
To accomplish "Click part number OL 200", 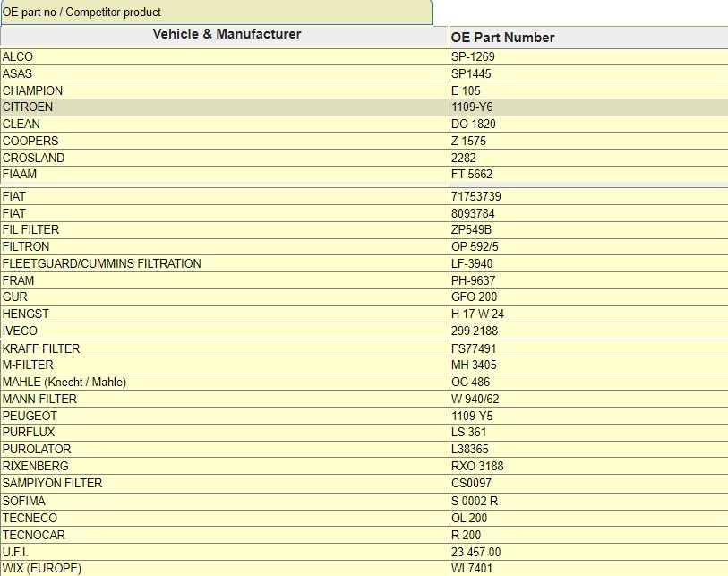I will [x=469, y=518].
